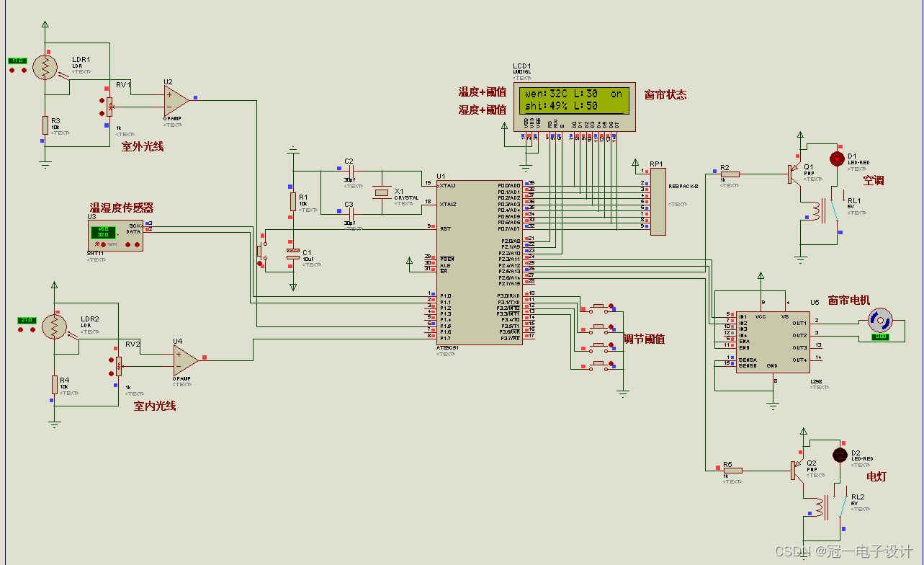Select the R5 resistor symbol

click(x=732, y=471)
